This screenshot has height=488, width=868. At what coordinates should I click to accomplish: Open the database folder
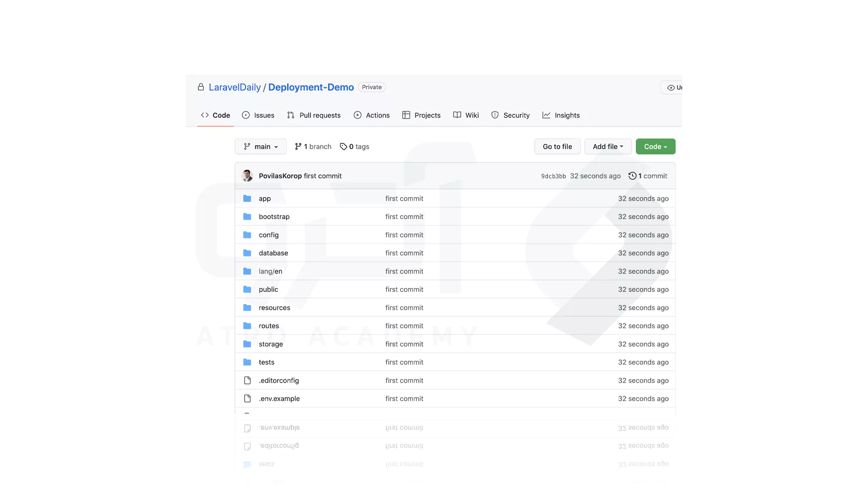click(273, 253)
